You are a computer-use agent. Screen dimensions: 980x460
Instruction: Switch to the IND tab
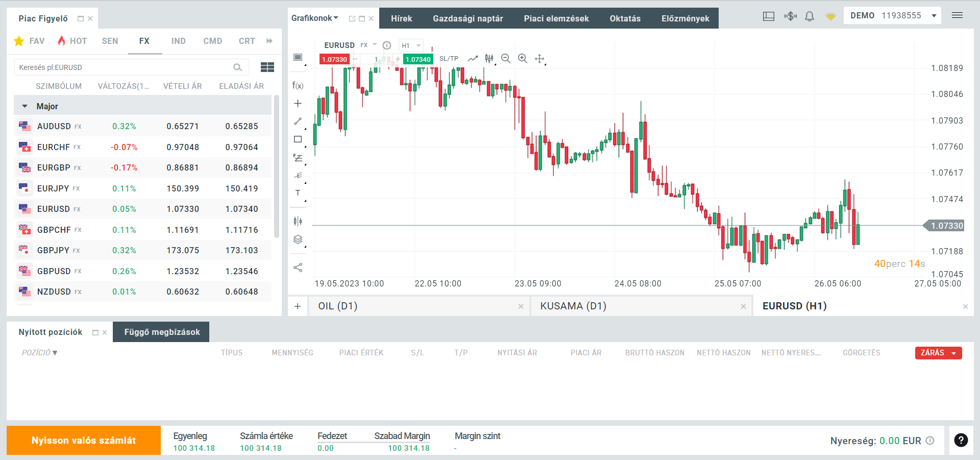tap(179, 41)
